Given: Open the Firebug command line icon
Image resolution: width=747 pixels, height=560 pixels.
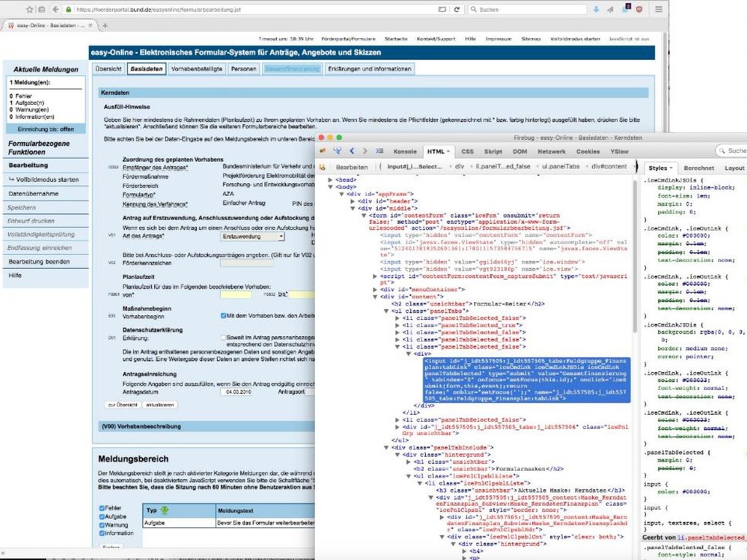Looking at the screenshot, I should [380, 151].
